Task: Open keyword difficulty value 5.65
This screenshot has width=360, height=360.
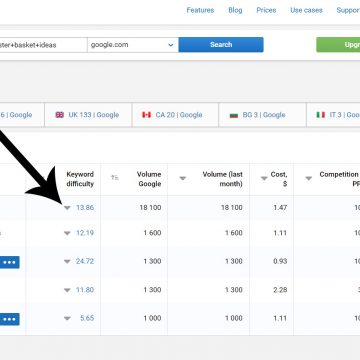Action: (87, 318)
